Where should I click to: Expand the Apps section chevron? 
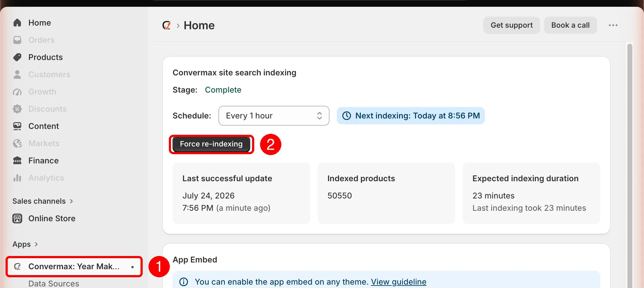tap(36, 244)
